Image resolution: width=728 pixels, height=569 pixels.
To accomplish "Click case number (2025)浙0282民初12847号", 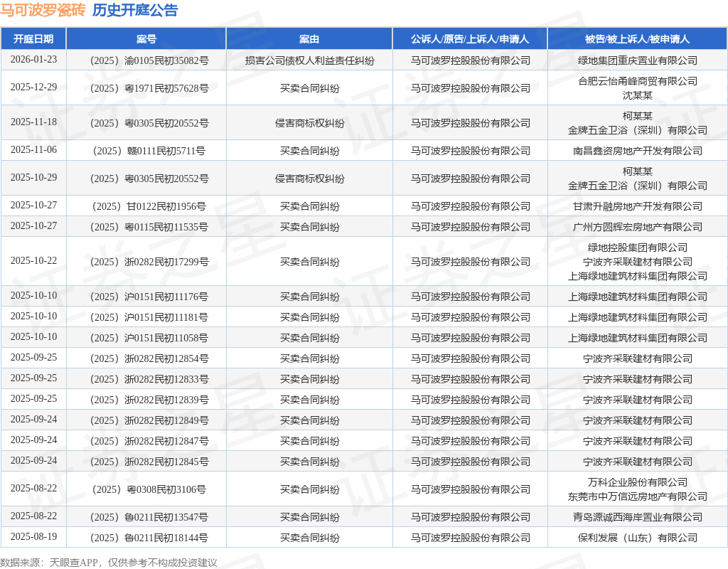I will pyautogui.click(x=149, y=441).
